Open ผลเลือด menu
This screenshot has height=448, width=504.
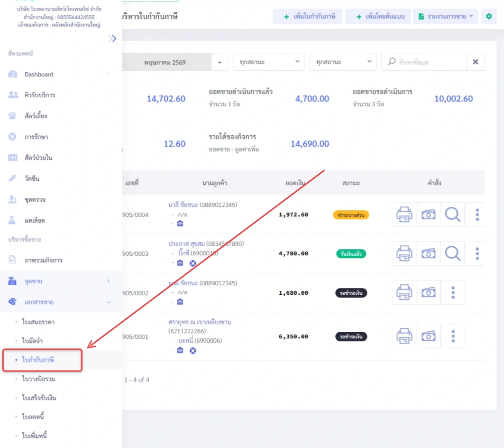click(61, 221)
